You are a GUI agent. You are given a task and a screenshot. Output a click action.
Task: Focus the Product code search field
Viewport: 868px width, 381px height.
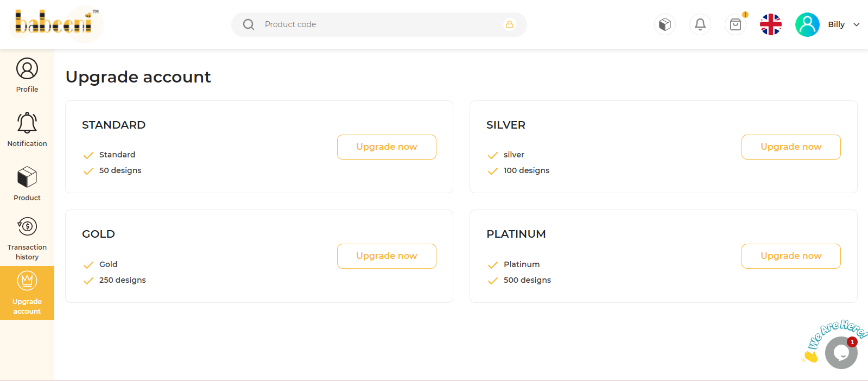(379, 24)
